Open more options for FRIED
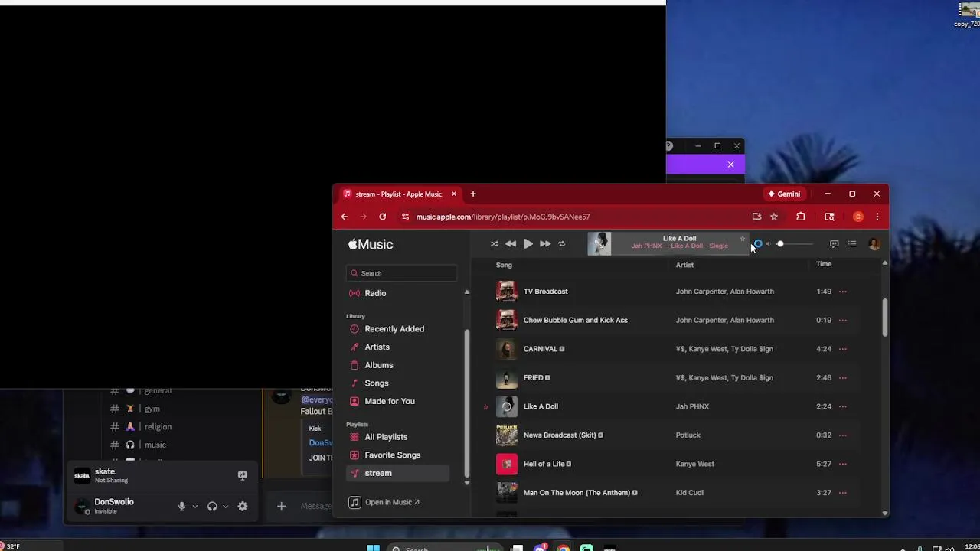Viewport: 980px width, 551px height. 843,377
